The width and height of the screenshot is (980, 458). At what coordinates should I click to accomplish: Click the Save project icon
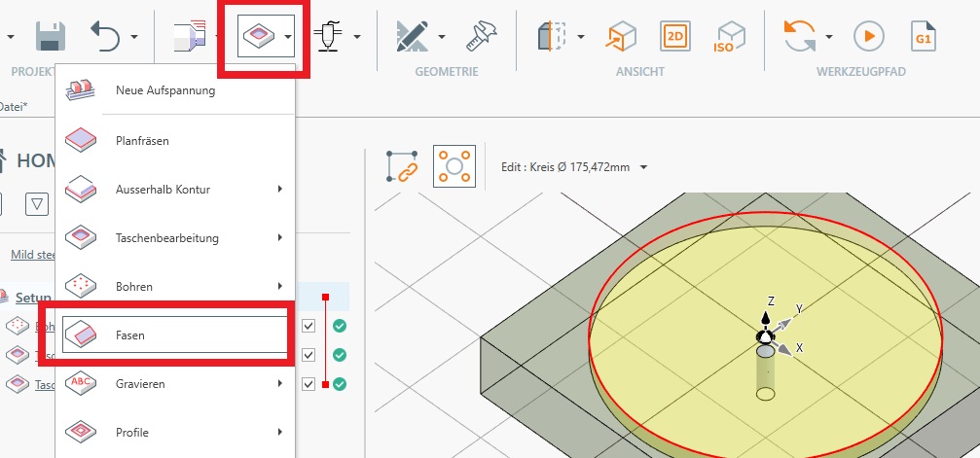(51, 38)
